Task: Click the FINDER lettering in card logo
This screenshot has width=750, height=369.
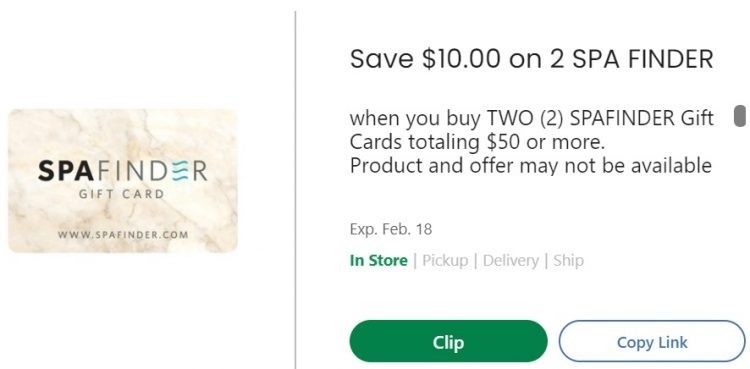Action: pos(146,171)
